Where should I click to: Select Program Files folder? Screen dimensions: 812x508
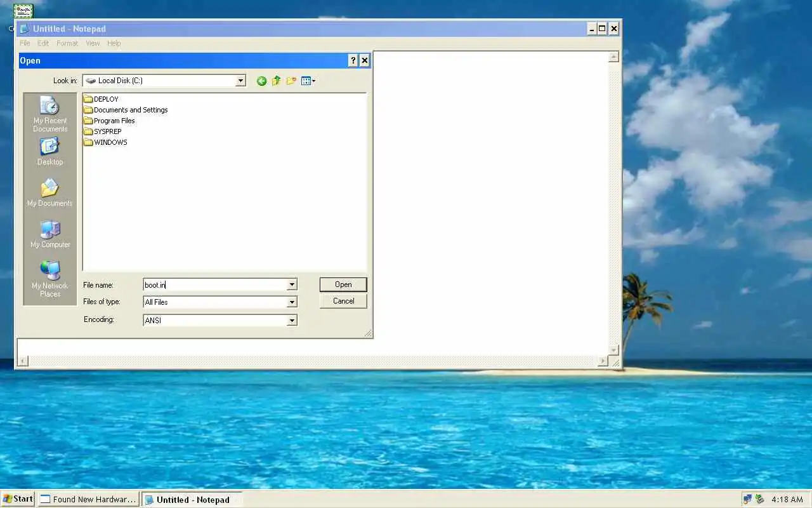[x=109, y=121]
